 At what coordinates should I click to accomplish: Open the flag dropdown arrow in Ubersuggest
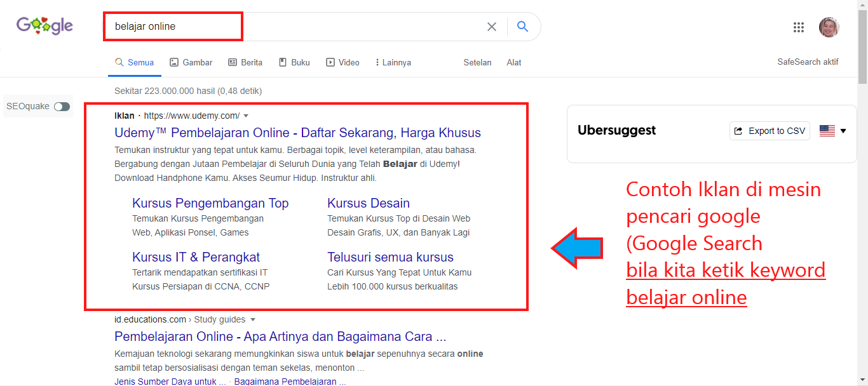coord(843,131)
